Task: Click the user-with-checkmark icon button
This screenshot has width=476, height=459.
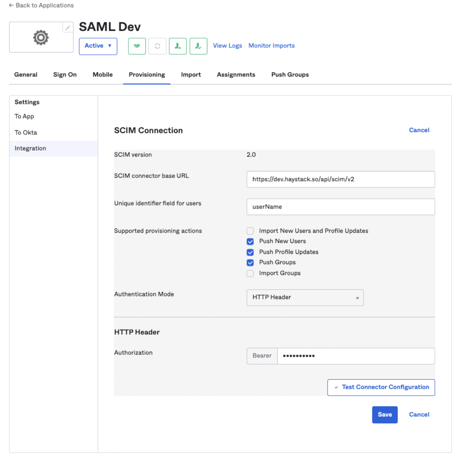Action: coord(198,46)
